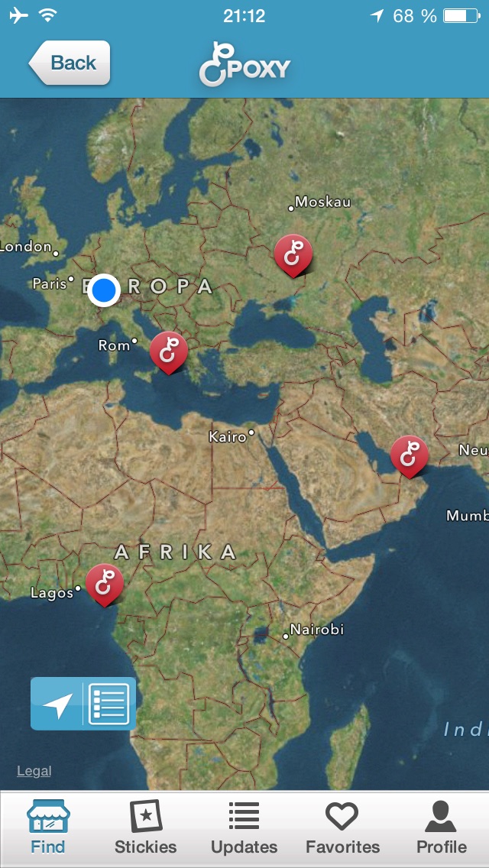
Task: Select the Epoxy pin near Rom
Action: tap(169, 353)
